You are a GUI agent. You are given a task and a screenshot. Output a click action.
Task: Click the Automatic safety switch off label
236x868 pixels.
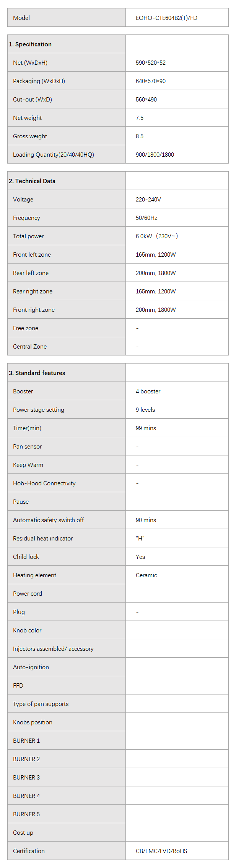coord(48,520)
